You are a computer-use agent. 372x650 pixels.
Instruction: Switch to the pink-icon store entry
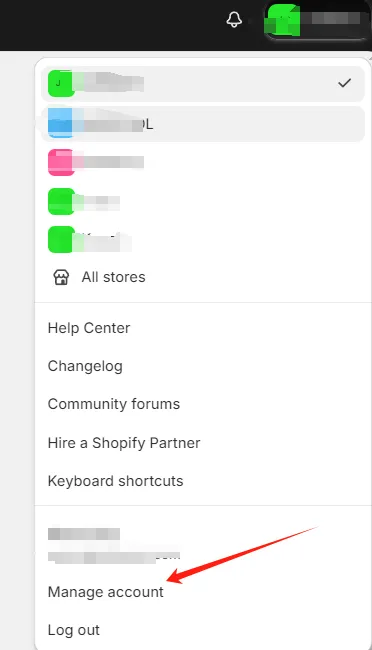click(203, 162)
